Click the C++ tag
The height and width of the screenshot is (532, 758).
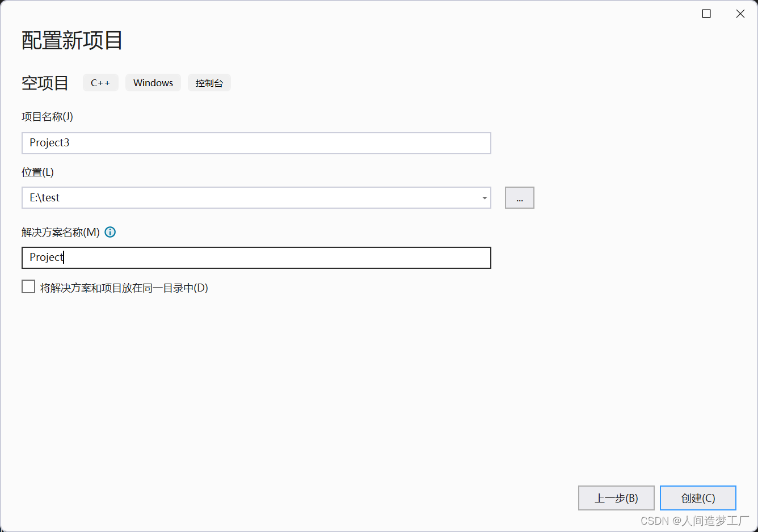100,83
